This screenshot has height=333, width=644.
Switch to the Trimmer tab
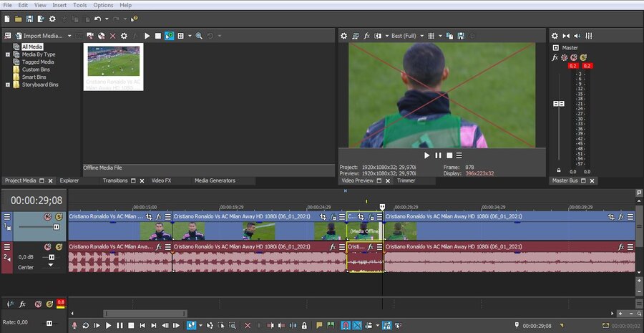click(x=406, y=180)
